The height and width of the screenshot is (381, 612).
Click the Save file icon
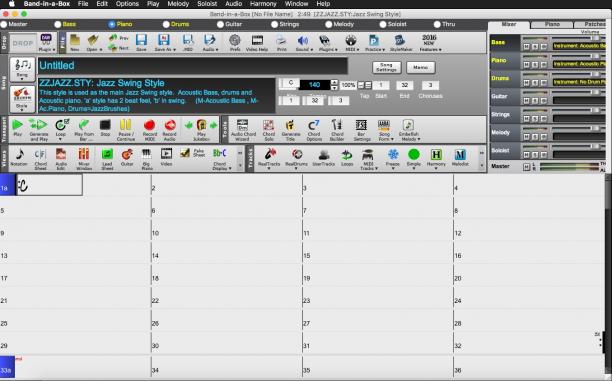[141, 43]
